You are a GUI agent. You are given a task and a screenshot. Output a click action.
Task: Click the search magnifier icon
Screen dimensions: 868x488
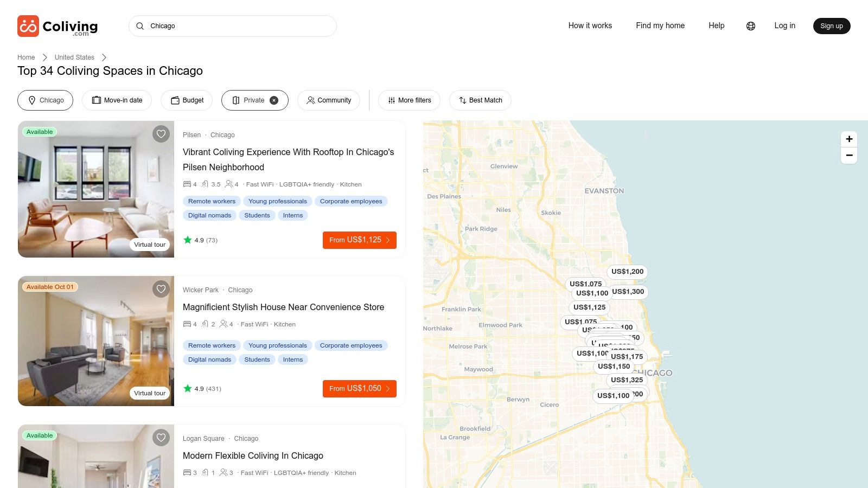[140, 26]
